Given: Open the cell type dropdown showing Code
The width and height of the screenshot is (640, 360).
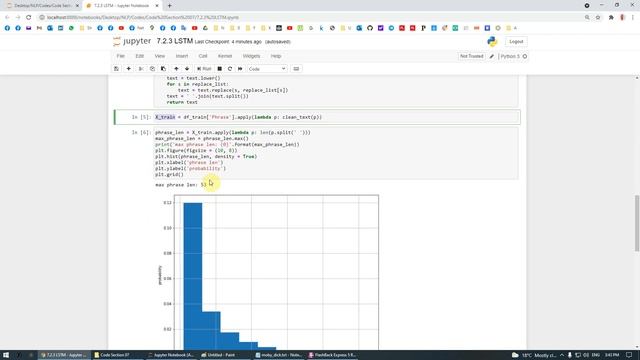Looking at the screenshot, I should (267, 69).
